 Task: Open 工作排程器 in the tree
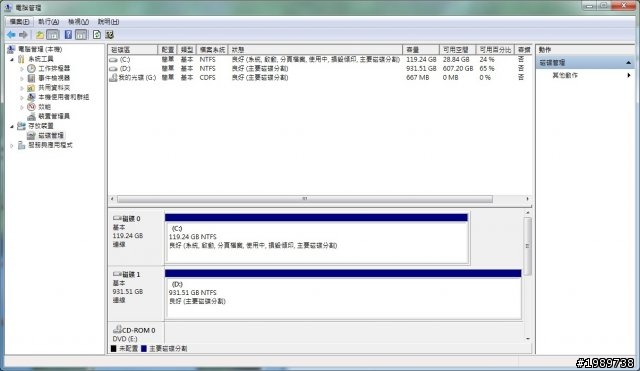tap(54, 68)
